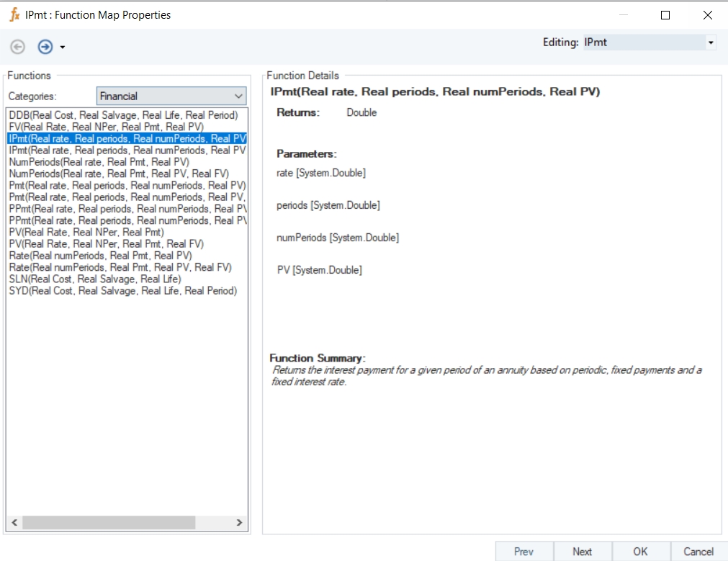Click the Cancel button
This screenshot has height=561, width=728.
point(698,552)
